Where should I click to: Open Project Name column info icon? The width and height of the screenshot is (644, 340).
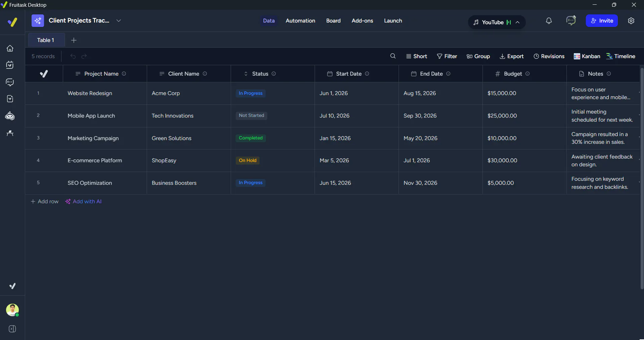[124, 74]
